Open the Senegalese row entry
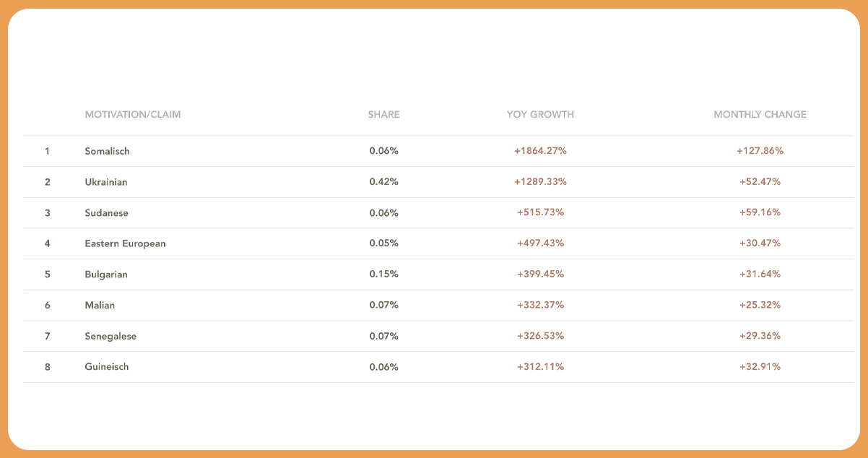Viewport: 868px width, 458px height. click(x=110, y=337)
